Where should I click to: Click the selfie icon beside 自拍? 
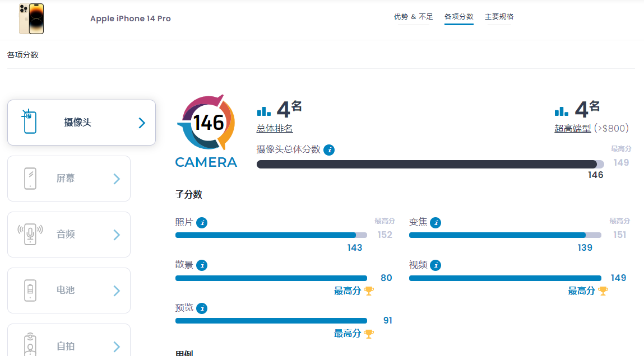pyautogui.click(x=30, y=344)
